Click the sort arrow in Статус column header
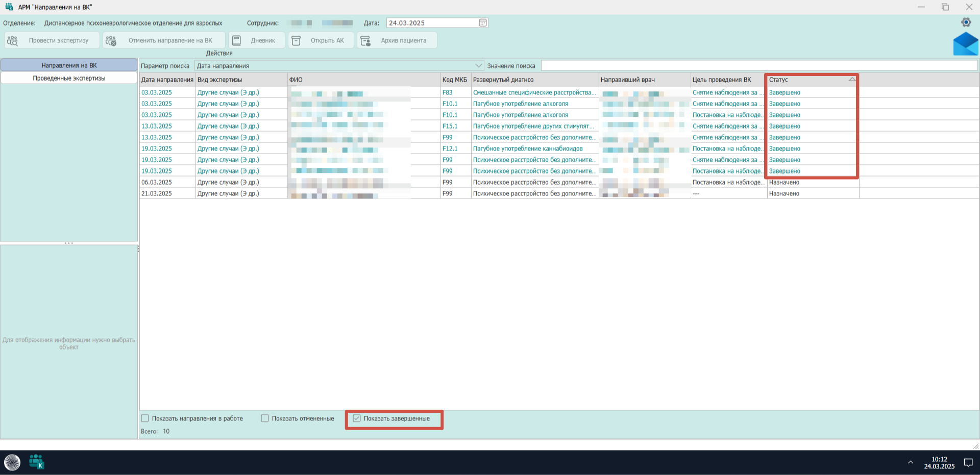Viewport: 980px width, 475px height. [x=852, y=80]
